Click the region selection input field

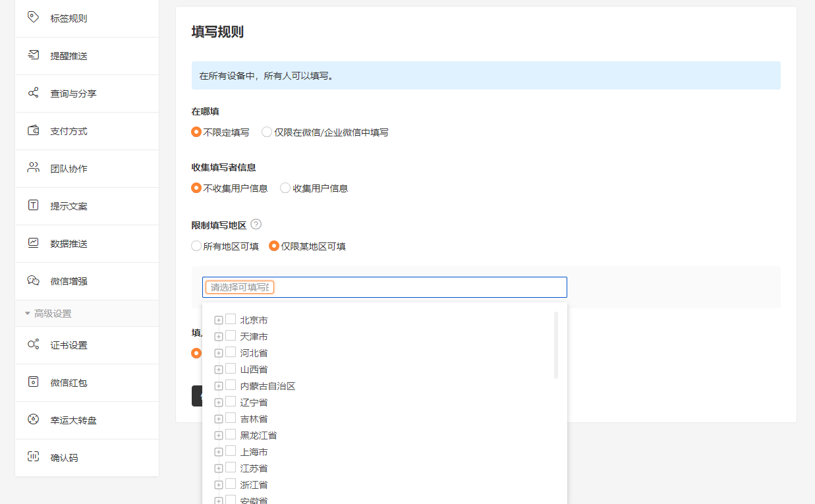click(x=385, y=287)
